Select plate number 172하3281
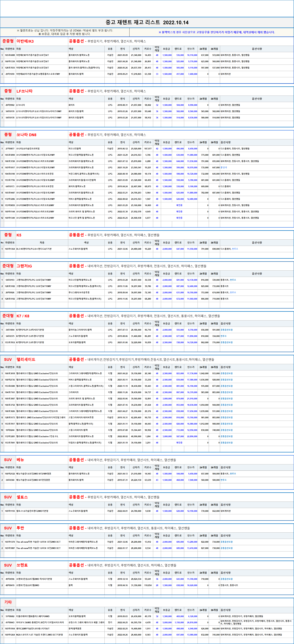 coord(10,436)
